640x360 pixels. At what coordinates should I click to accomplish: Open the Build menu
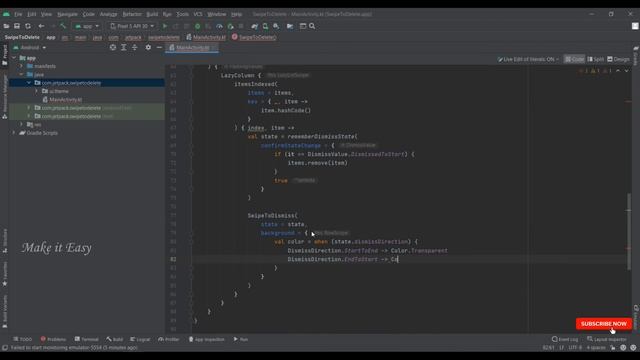click(x=152, y=14)
